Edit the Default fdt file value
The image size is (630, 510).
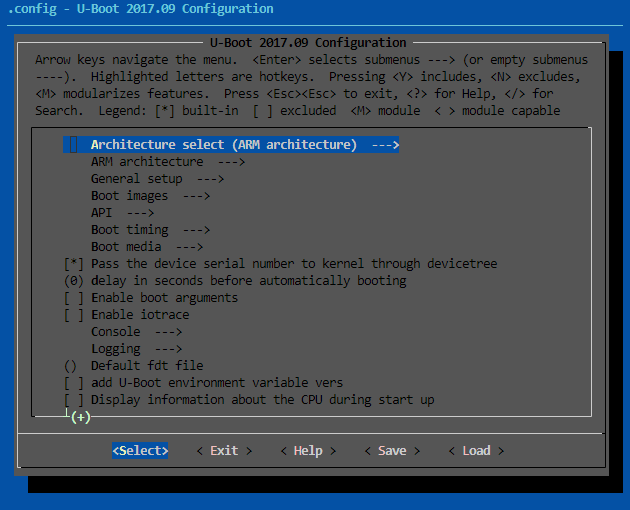tap(70, 366)
